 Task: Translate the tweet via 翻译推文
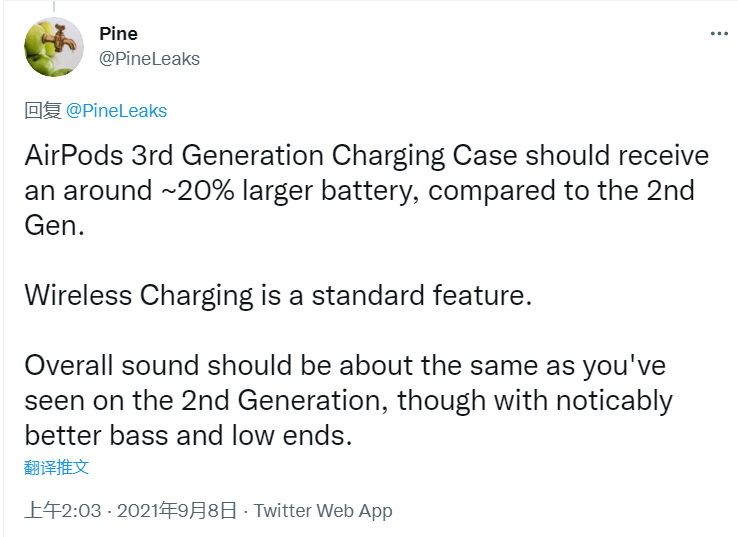point(57,467)
